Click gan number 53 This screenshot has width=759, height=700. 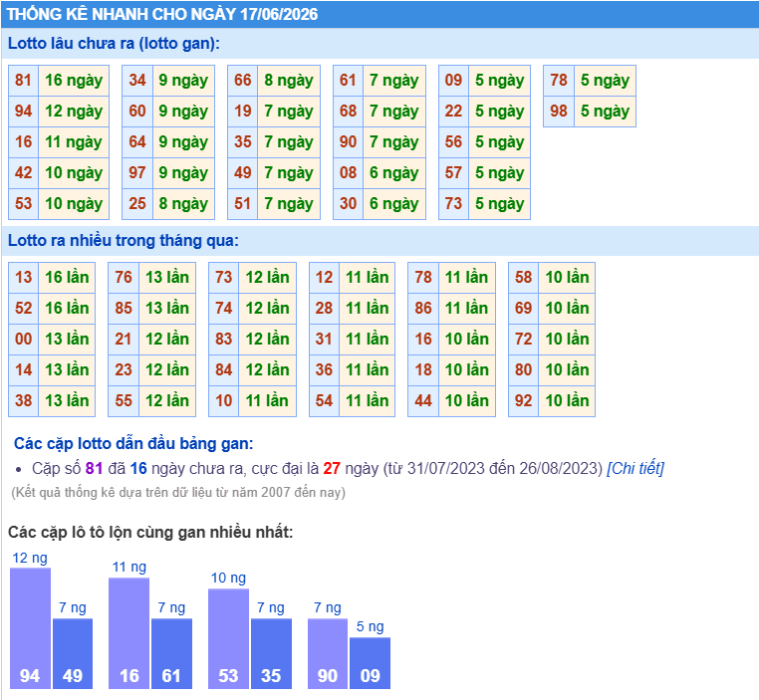point(23,204)
